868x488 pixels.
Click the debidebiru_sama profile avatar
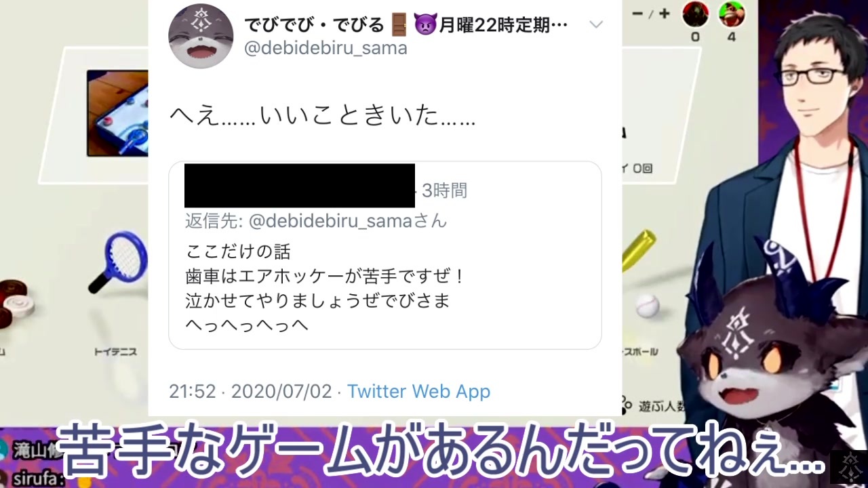201,36
